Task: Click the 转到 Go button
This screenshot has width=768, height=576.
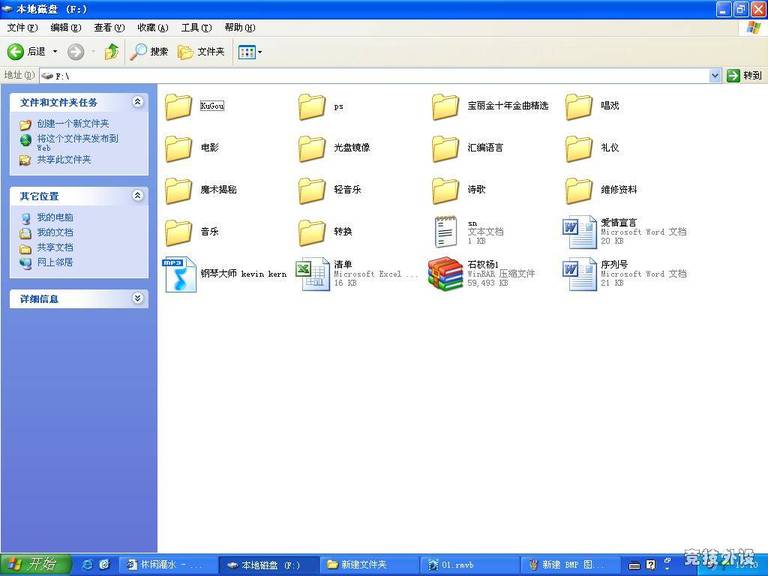Action: [x=744, y=76]
